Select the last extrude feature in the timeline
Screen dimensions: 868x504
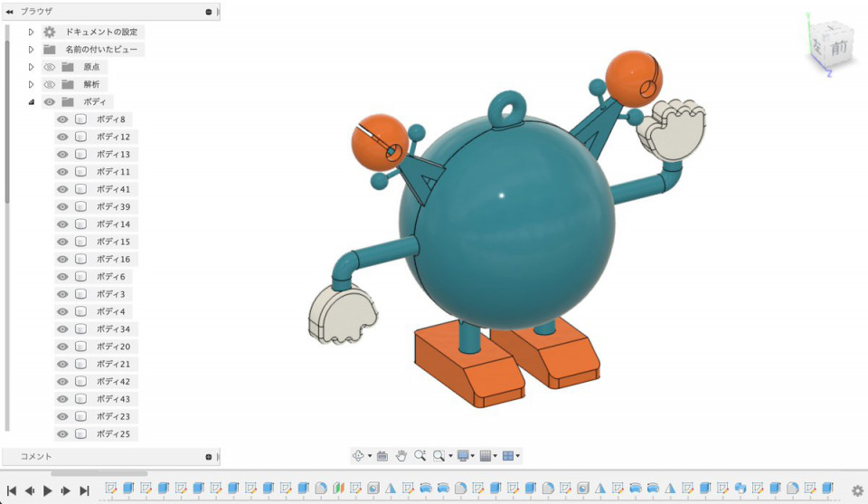pos(827,488)
